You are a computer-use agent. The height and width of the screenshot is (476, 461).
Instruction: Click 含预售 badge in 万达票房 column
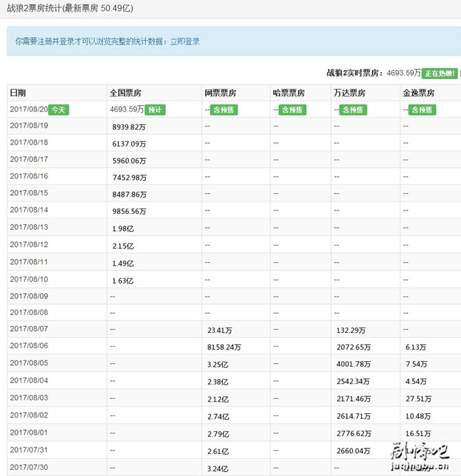pyautogui.click(x=352, y=109)
